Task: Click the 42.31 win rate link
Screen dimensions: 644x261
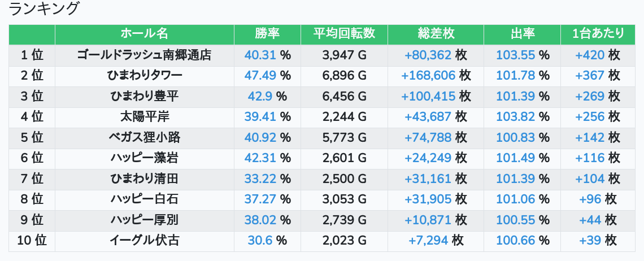Action: (260, 158)
